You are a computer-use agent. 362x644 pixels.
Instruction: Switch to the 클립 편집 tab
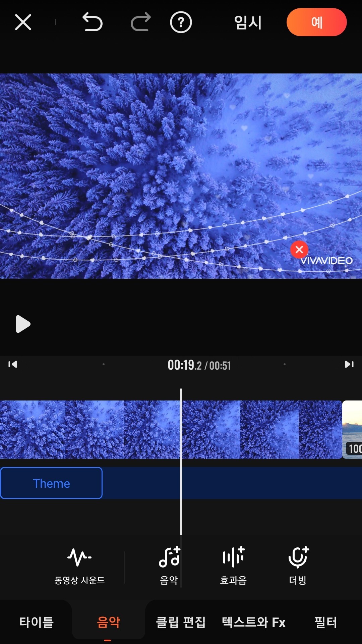[181, 622]
